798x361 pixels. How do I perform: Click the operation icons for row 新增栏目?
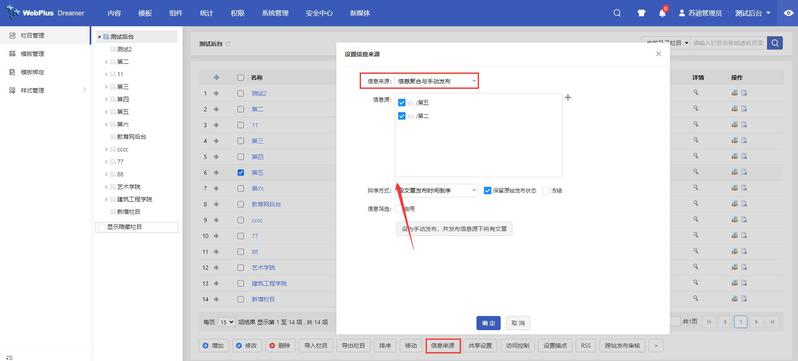pyautogui.click(x=739, y=299)
